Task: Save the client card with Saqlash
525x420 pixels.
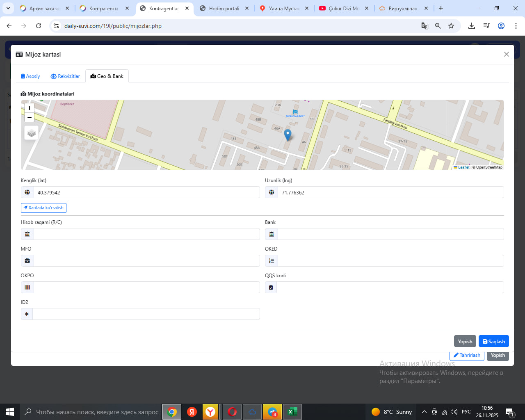Action: point(493,341)
